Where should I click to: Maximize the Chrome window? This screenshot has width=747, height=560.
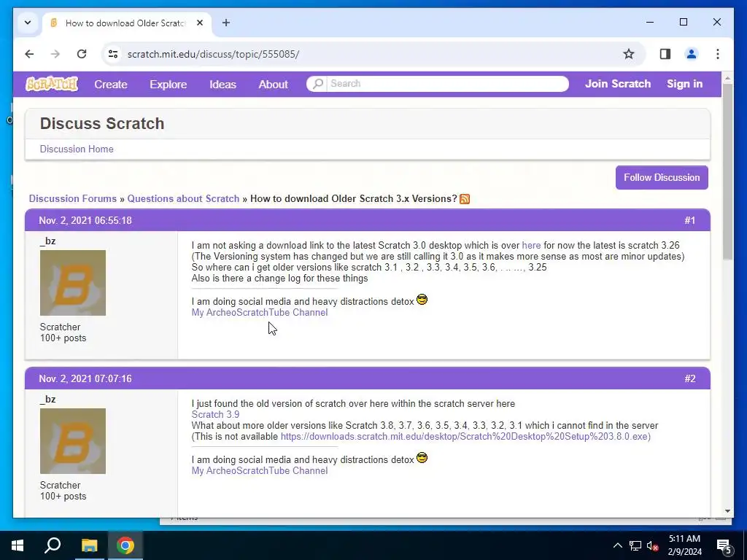click(x=683, y=23)
